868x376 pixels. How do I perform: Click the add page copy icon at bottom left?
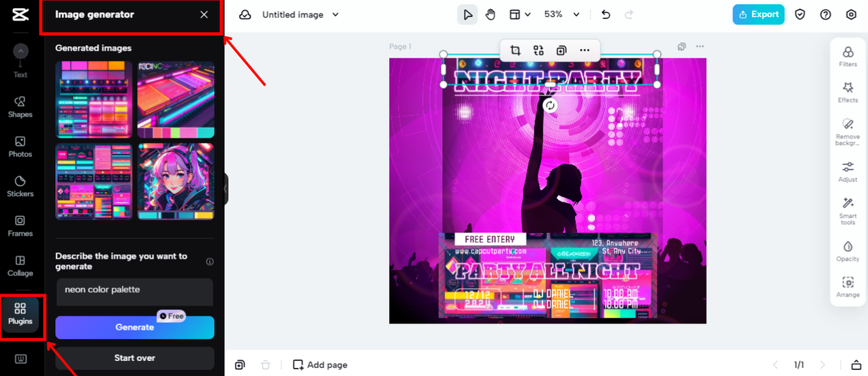pyautogui.click(x=240, y=365)
